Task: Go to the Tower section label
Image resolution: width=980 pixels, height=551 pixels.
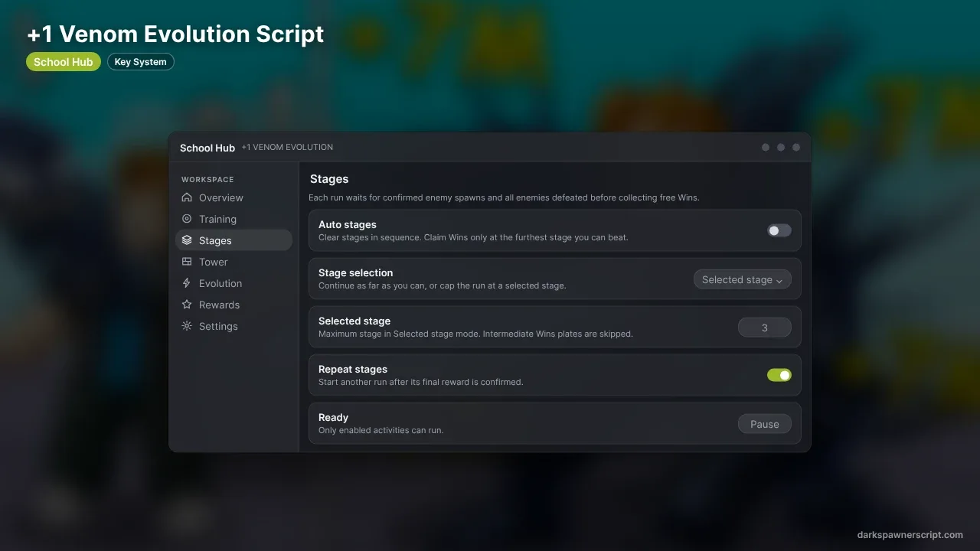Action: [214, 262]
